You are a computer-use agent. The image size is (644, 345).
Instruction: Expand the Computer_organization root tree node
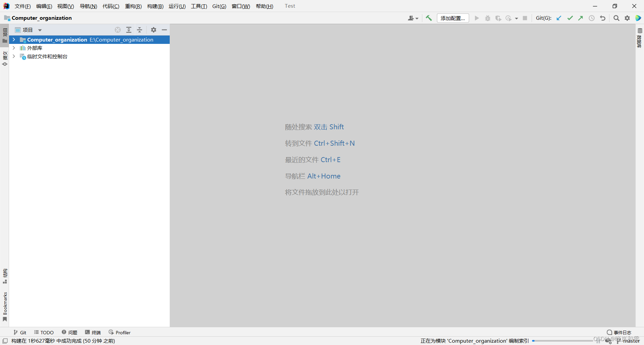pos(14,40)
